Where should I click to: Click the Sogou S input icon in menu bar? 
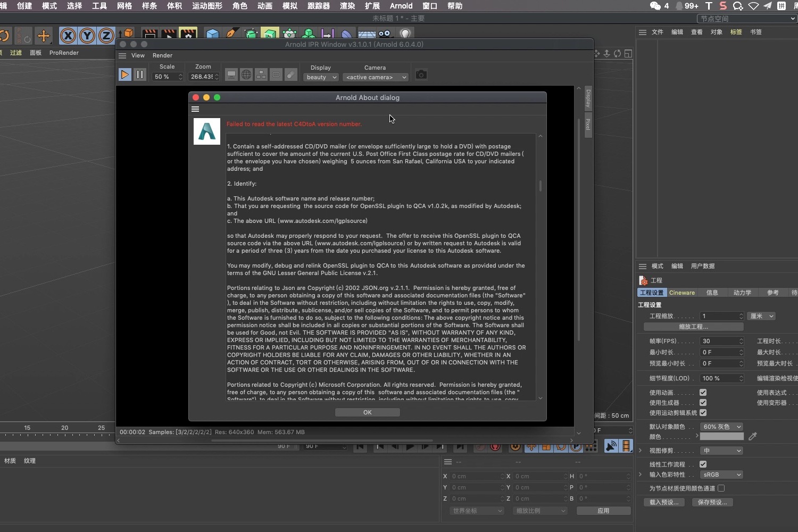[x=723, y=6]
